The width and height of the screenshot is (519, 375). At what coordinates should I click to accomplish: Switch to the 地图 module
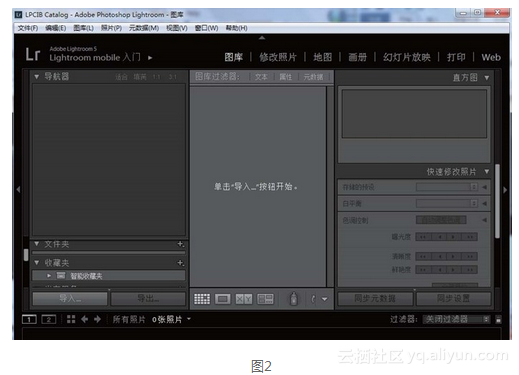click(x=323, y=57)
